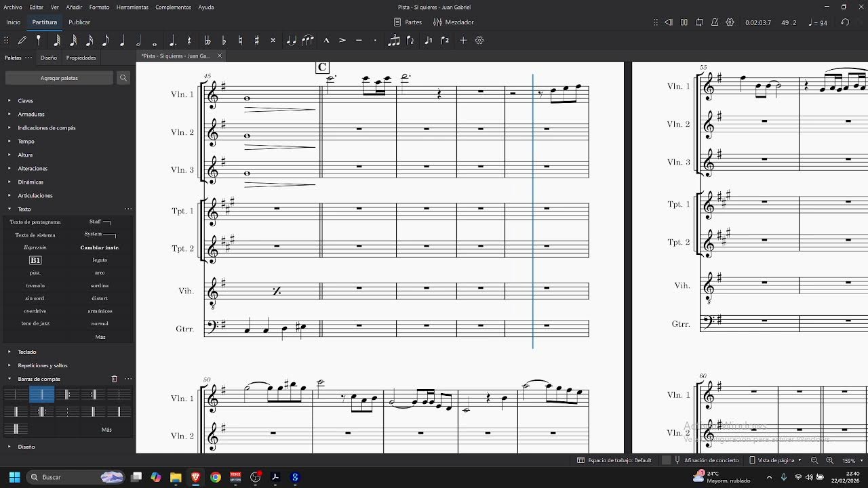This screenshot has height=488, width=868.
Task: Apply the double flat accidental
Action: (x=208, y=41)
